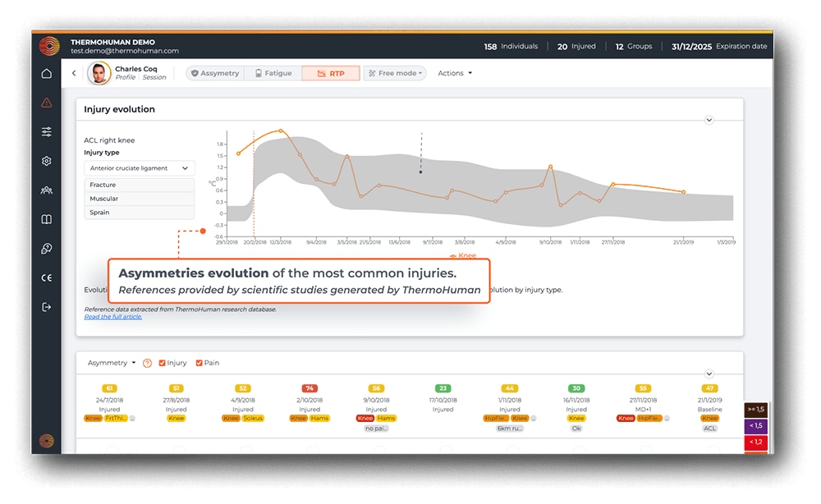Click the Ok note on 16/11/2018
Viewport: 821px width, 504px height.
coord(576,428)
